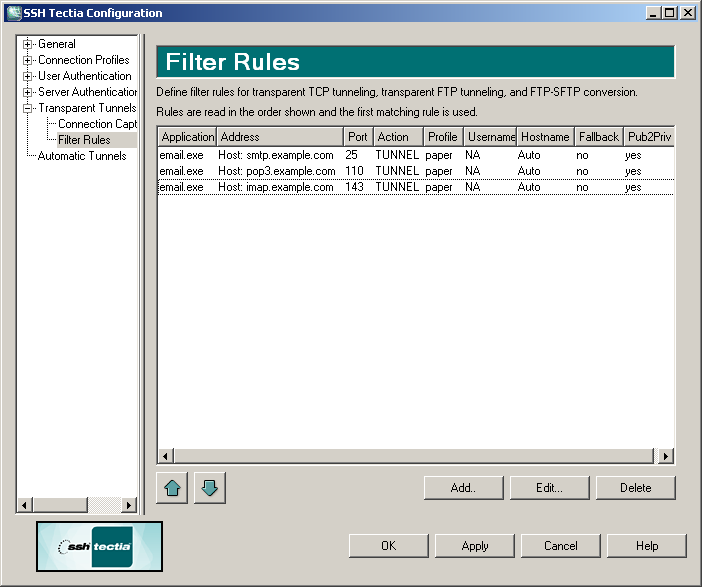Viewport: 702px width, 587px height.
Task: Sort by Port column header
Action: coord(358,137)
